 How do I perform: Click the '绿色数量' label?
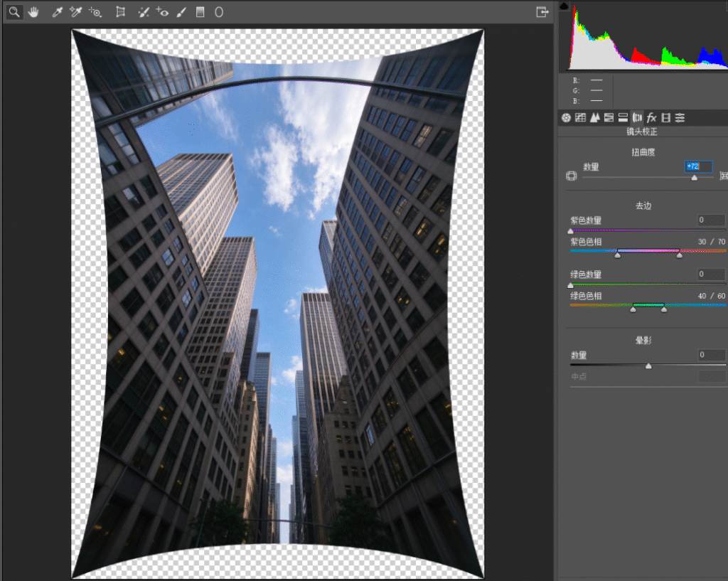tap(586, 274)
